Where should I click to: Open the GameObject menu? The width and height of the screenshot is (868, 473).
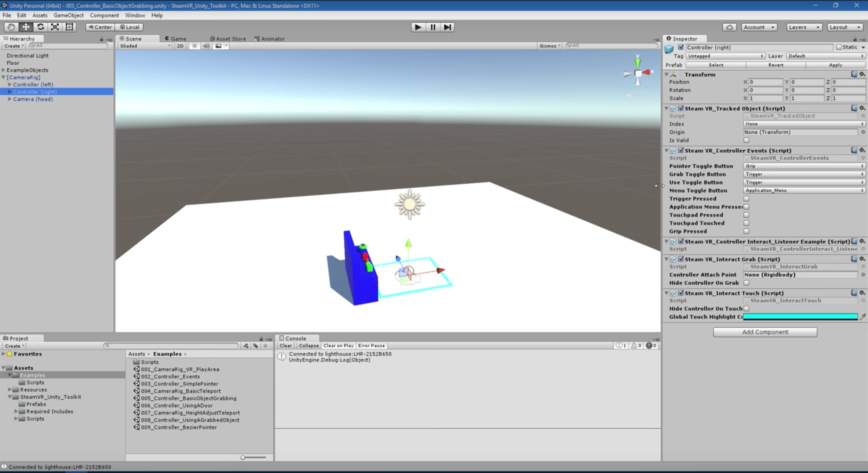68,15
